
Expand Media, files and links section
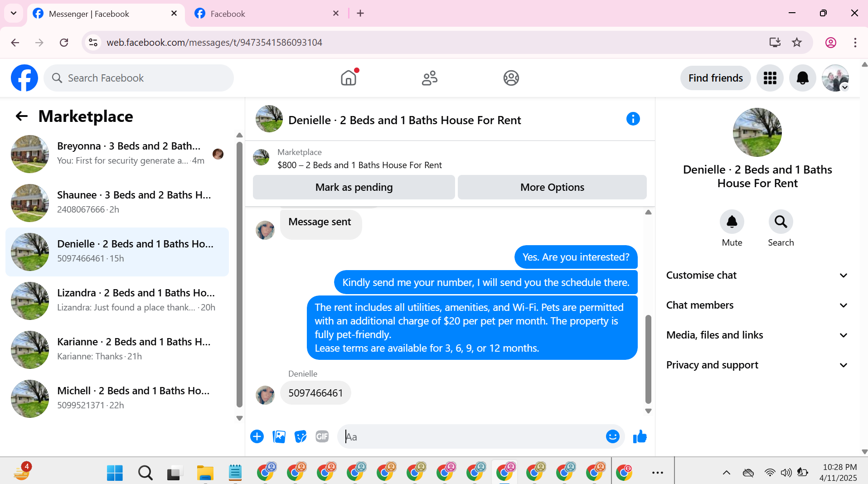[756, 335]
